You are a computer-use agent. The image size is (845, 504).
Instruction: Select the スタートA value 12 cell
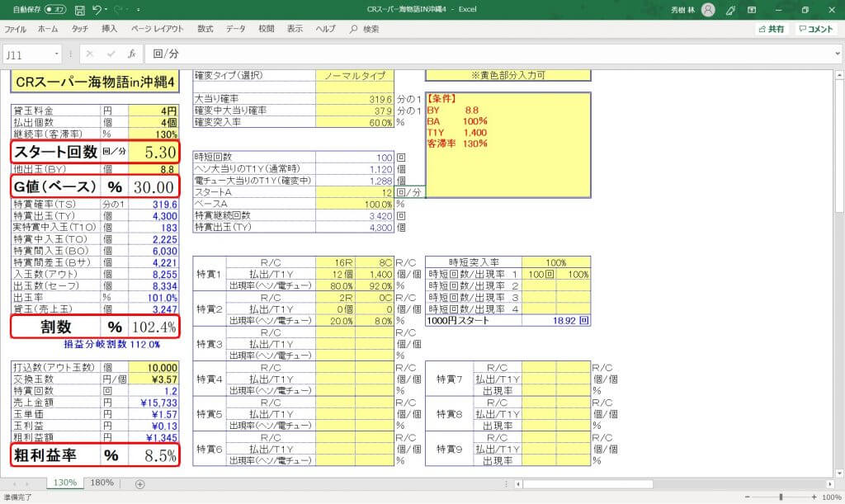355,192
